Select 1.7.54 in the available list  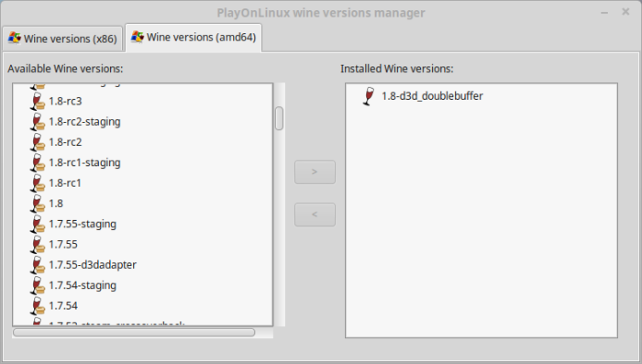tap(63, 306)
